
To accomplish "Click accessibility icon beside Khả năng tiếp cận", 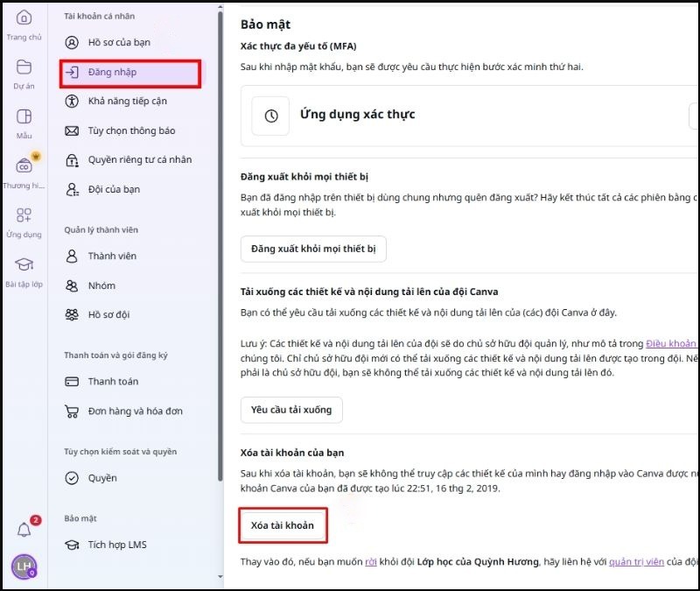I will point(72,101).
